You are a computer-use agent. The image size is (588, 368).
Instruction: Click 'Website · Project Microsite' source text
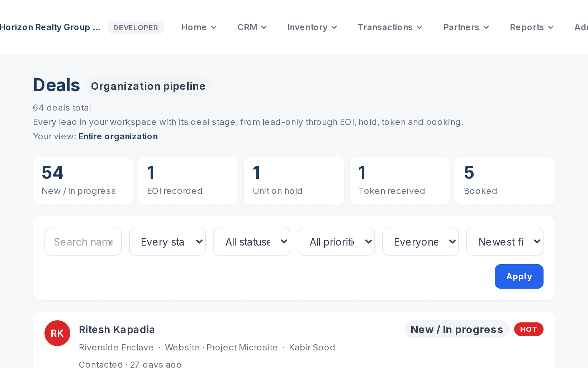pyautogui.click(x=221, y=348)
